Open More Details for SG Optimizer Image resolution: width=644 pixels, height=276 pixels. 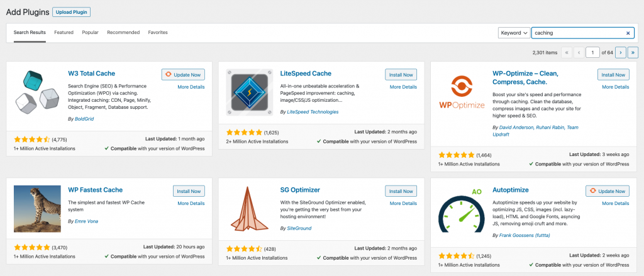point(403,203)
